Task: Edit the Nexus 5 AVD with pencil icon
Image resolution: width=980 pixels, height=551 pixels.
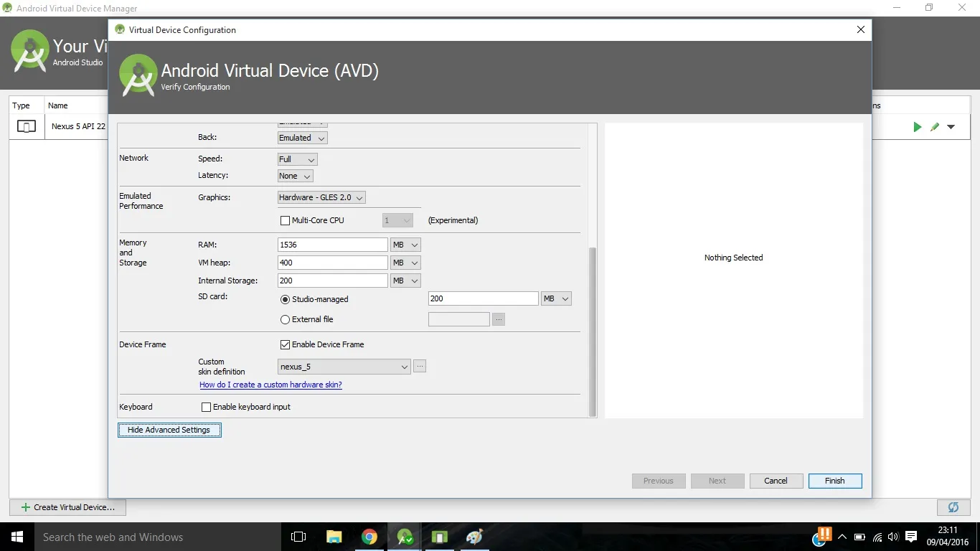Action: tap(934, 127)
